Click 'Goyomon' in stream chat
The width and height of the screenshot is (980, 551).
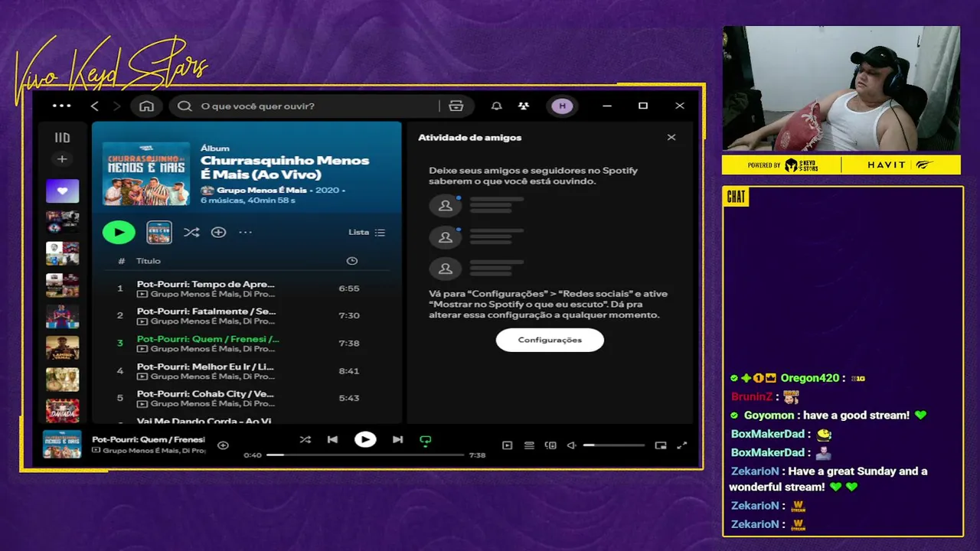coord(769,416)
